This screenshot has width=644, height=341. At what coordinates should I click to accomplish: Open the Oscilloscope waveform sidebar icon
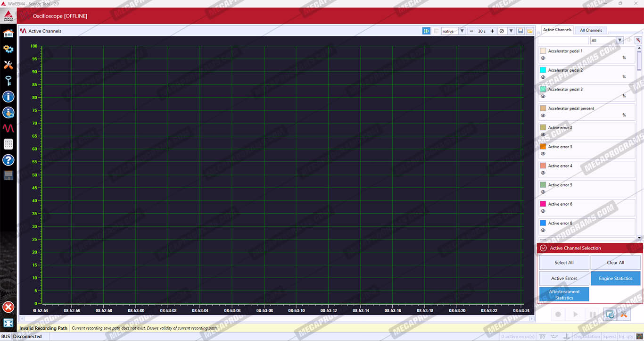[8, 128]
